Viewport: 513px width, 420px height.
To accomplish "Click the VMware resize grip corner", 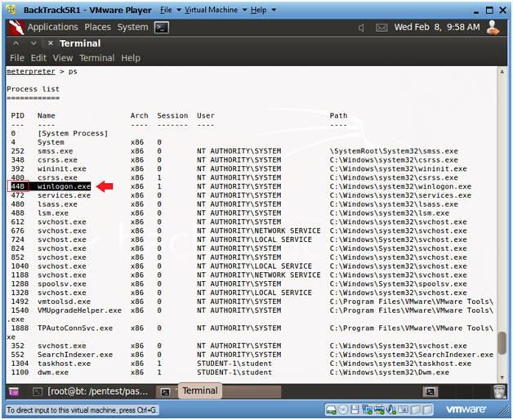I will click(503, 412).
